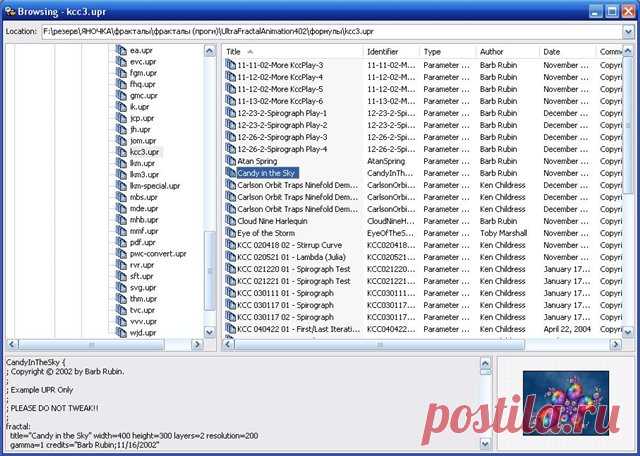Sort list by Title column header
The image size is (640, 456).
click(290, 51)
